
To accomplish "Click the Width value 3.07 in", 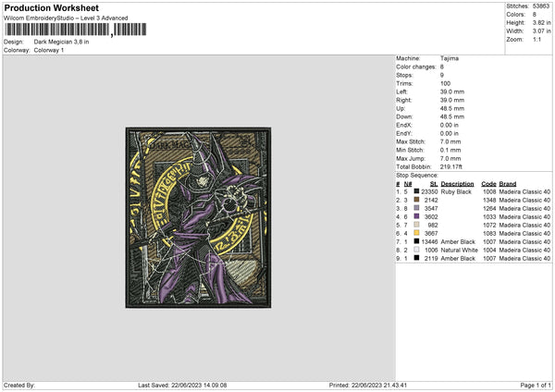I will (x=541, y=31).
